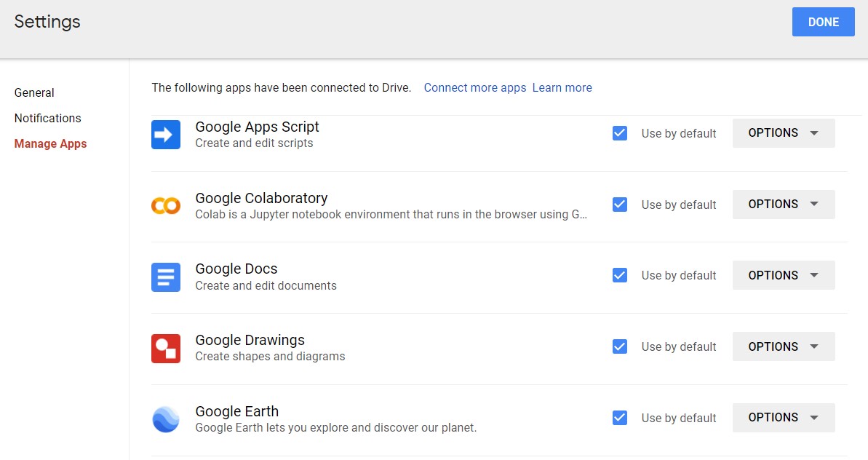
Task: Switch to the General settings tab
Action: pyautogui.click(x=34, y=92)
